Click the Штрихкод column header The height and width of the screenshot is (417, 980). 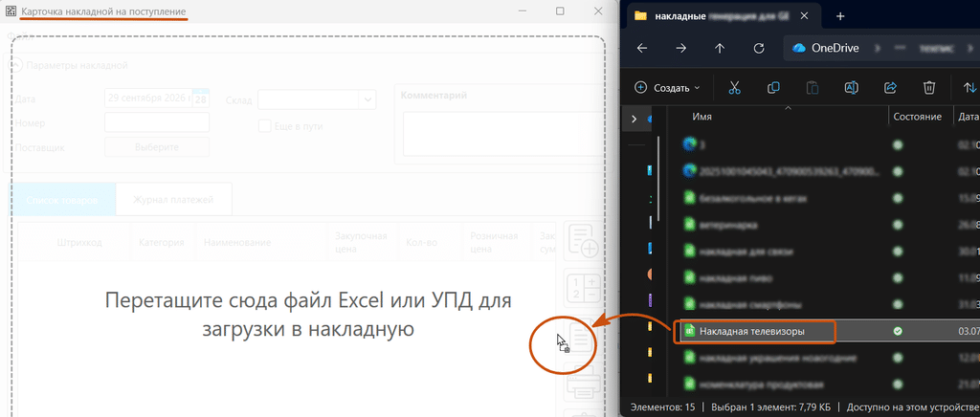[x=79, y=242]
